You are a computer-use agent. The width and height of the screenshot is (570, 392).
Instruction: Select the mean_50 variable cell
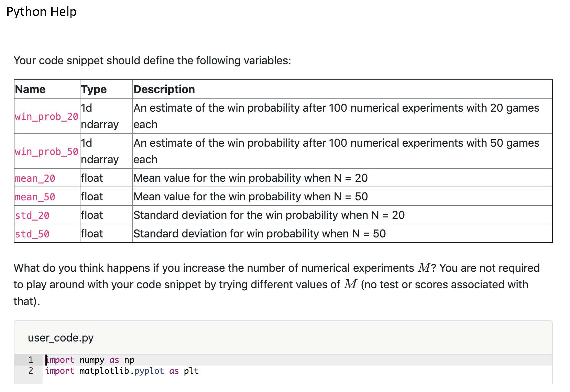(x=35, y=197)
